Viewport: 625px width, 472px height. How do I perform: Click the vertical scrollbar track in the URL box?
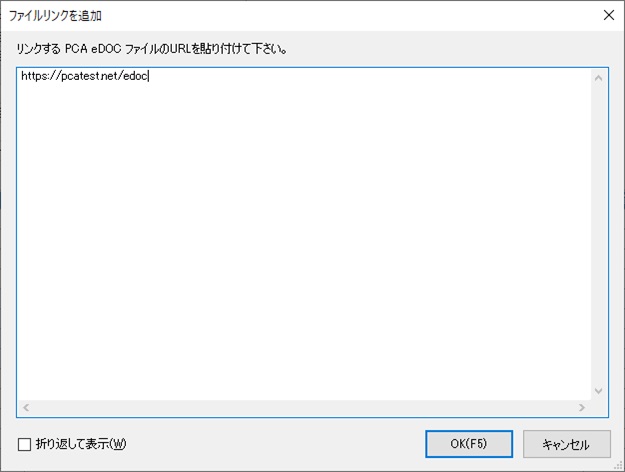click(598, 234)
